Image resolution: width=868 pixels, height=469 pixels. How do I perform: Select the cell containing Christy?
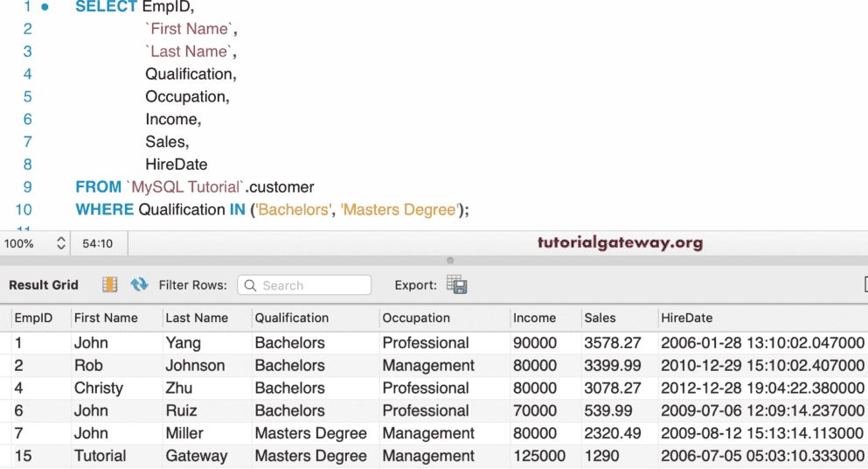tap(99, 388)
